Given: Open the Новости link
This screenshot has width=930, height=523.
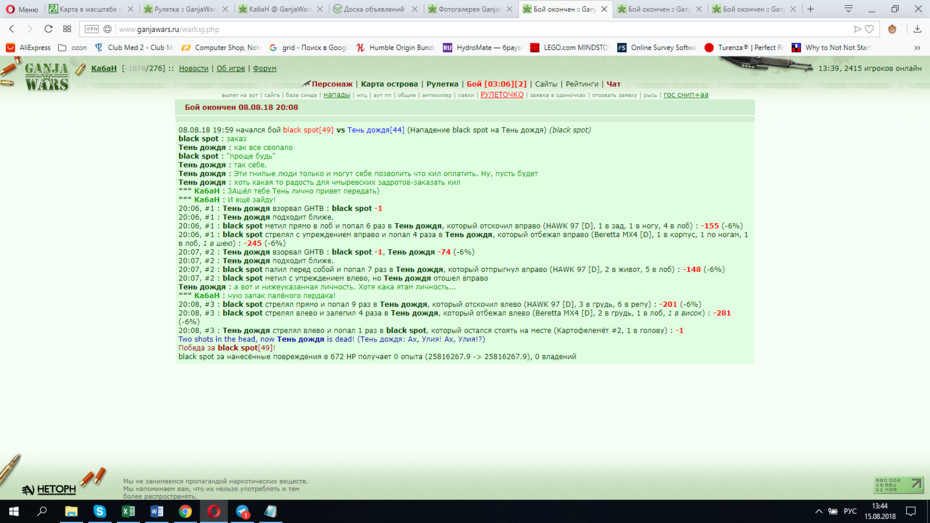Looking at the screenshot, I should tap(193, 68).
